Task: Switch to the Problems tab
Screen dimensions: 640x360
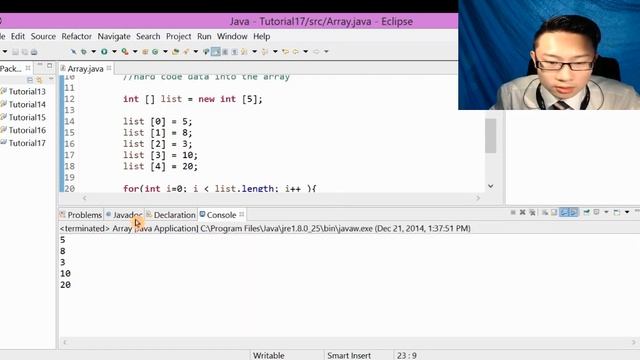Action: 81,215
